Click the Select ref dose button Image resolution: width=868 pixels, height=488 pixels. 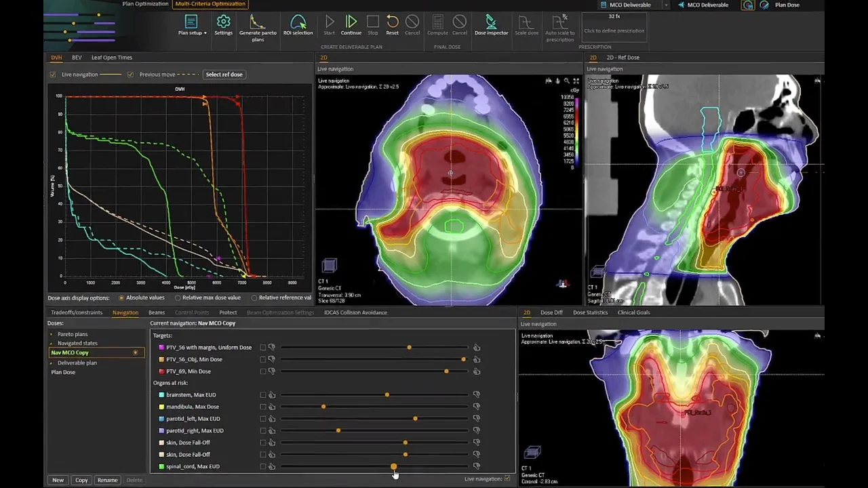pos(224,75)
